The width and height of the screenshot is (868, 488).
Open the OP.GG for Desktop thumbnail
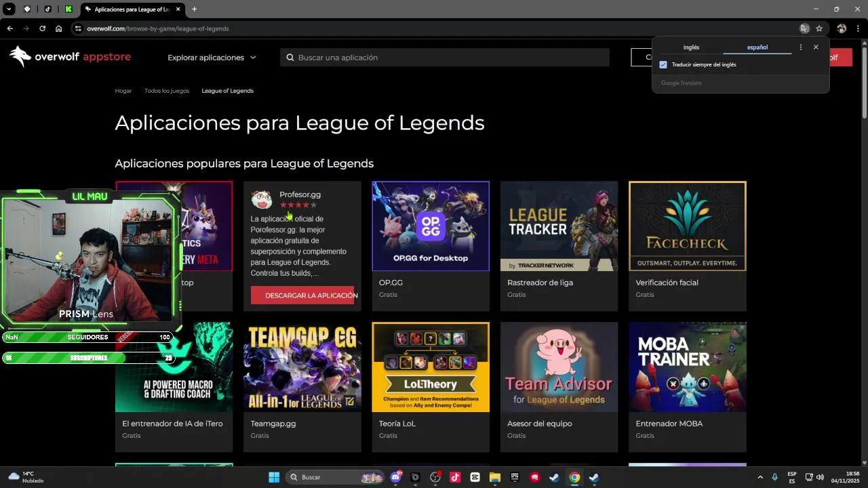(431, 226)
